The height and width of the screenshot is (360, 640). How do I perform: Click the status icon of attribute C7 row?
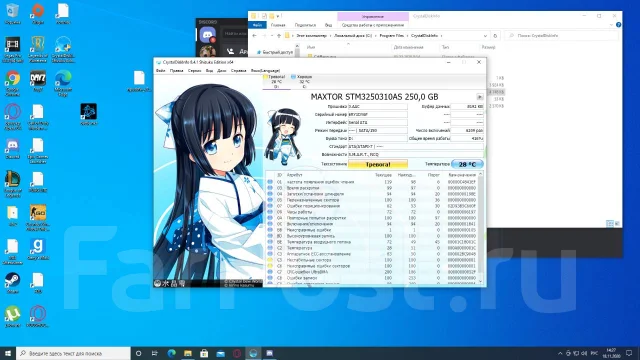coord(270,272)
